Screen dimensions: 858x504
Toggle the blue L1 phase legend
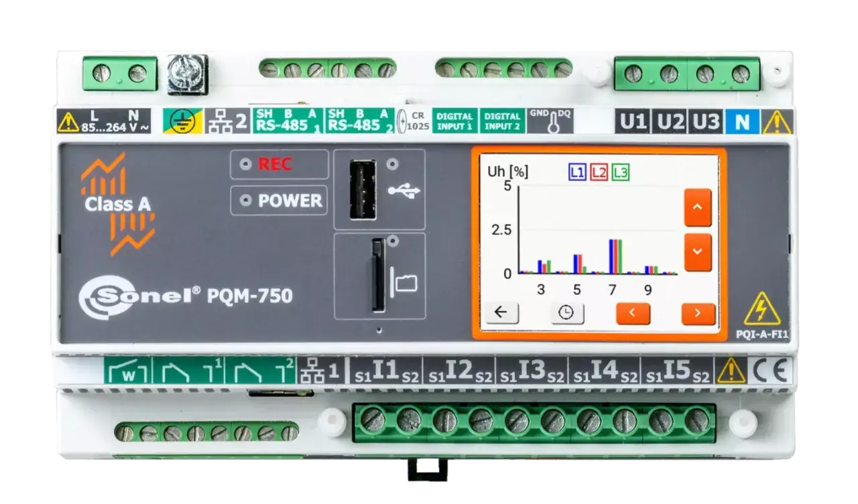click(576, 172)
